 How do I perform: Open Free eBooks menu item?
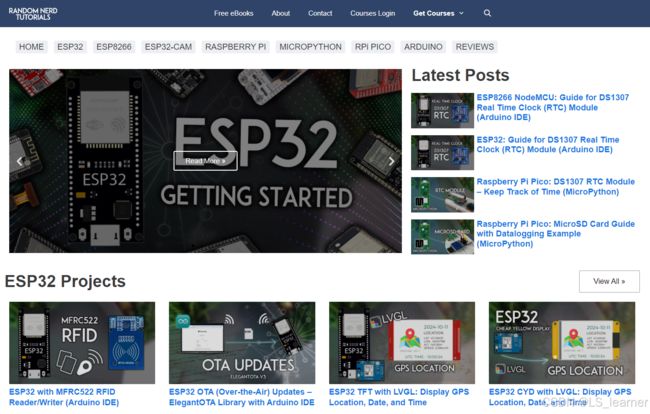click(x=233, y=13)
